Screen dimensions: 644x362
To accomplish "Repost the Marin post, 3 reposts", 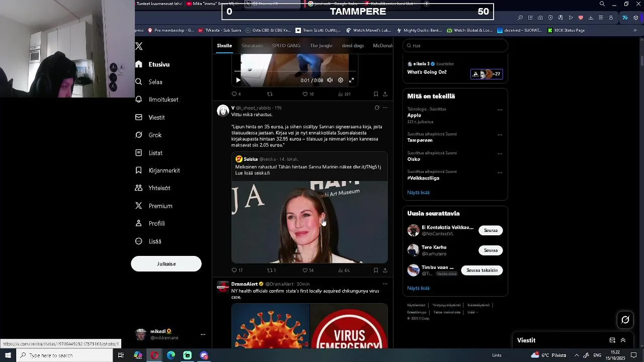I will point(271,270).
